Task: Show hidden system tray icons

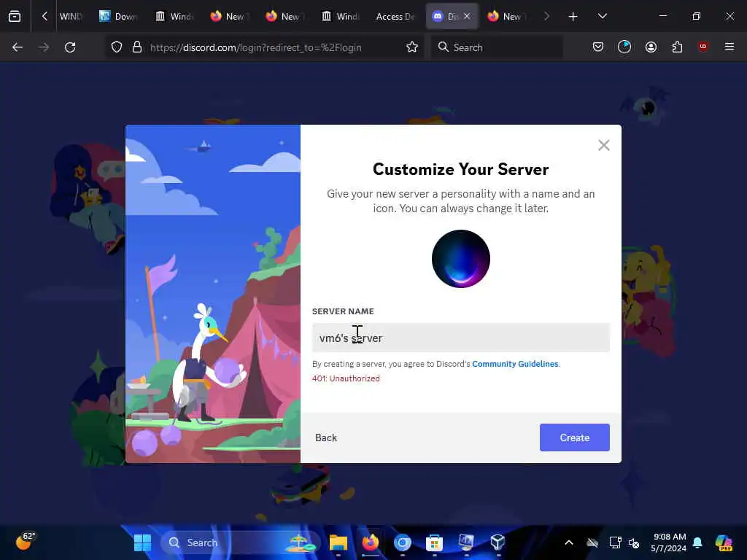Action: click(x=569, y=542)
